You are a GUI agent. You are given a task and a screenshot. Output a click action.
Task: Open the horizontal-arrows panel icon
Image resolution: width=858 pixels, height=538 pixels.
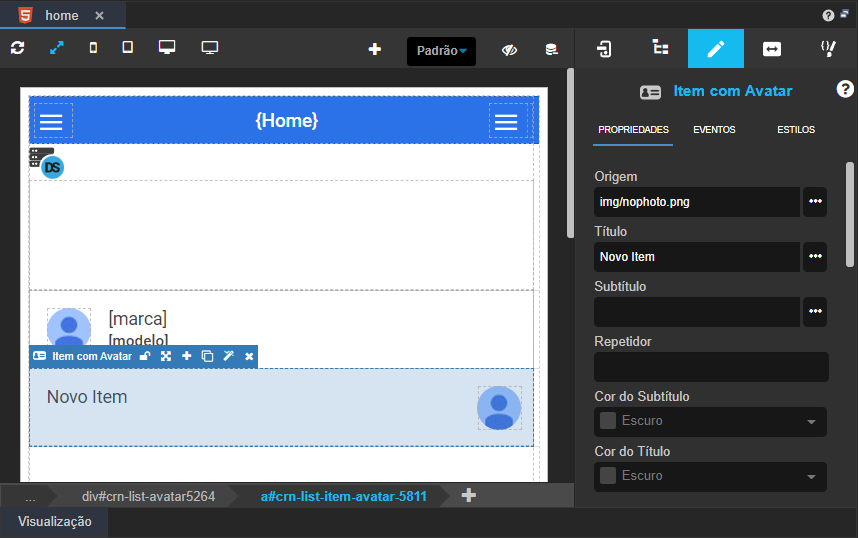[772, 49]
